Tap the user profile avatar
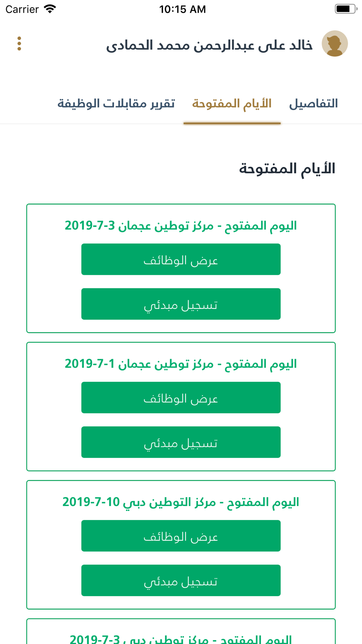 (x=334, y=44)
